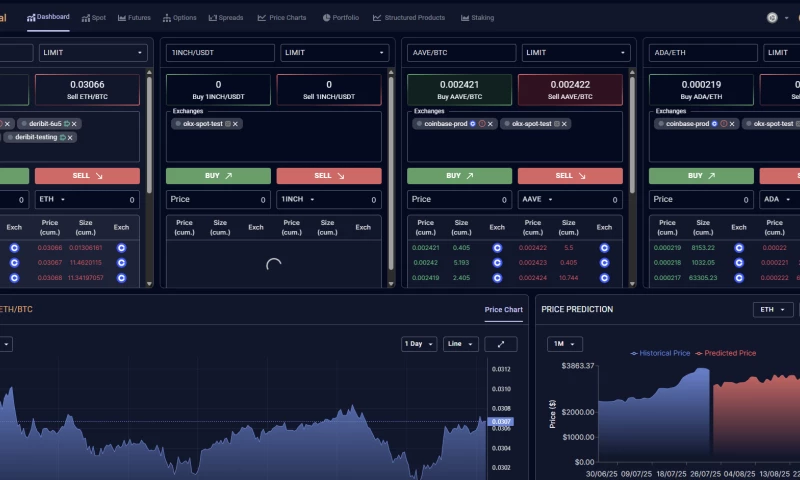Viewport: 800px width, 480px height.
Task: Click the 0.002421 Buy AAVE/BTC price tile
Action: 459,90
